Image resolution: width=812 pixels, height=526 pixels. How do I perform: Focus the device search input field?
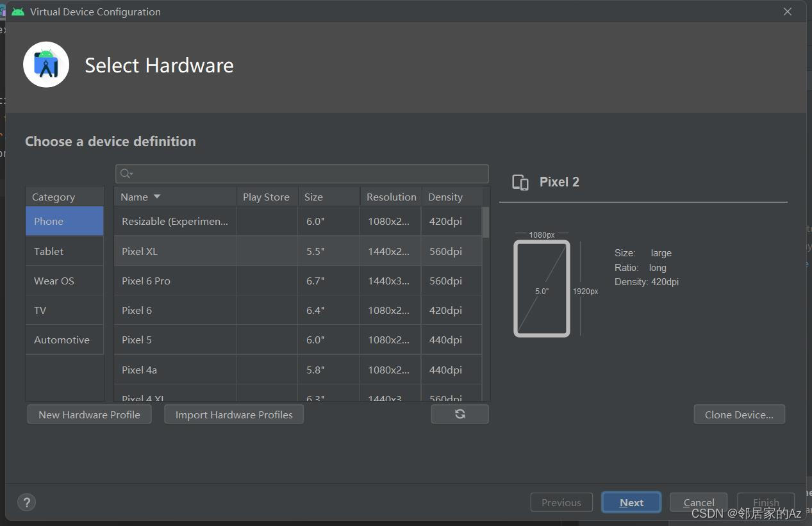[x=302, y=174]
